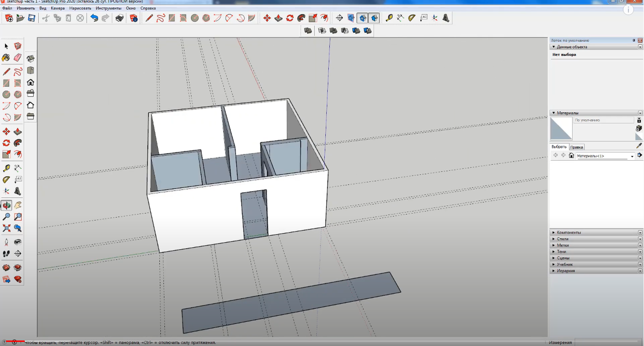
Task: Click the In Model home icon in Materials
Action: coord(572,156)
